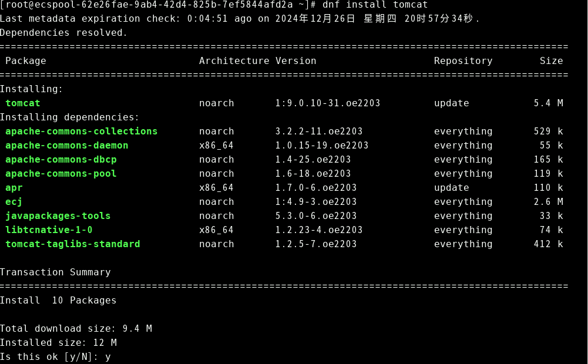Click the '119 k' size value
The image size is (588, 364).
pos(548,174)
